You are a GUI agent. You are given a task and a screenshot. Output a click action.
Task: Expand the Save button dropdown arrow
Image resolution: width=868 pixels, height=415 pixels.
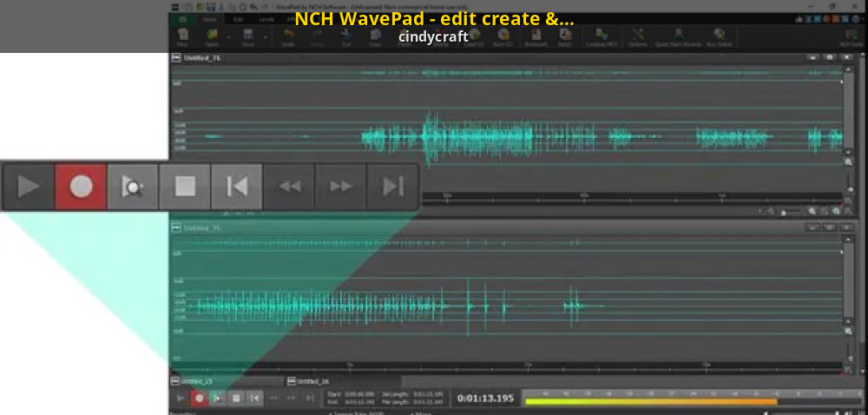[265, 37]
